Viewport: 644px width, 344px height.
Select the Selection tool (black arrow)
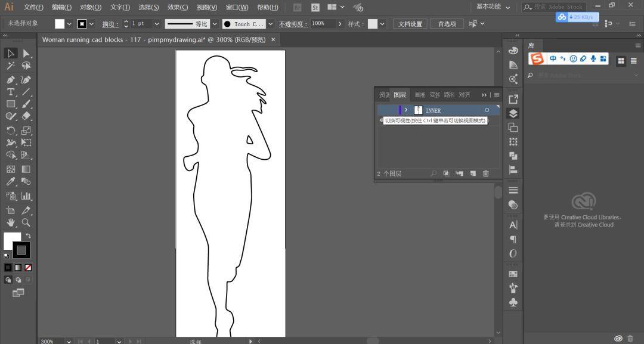(x=11, y=54)
